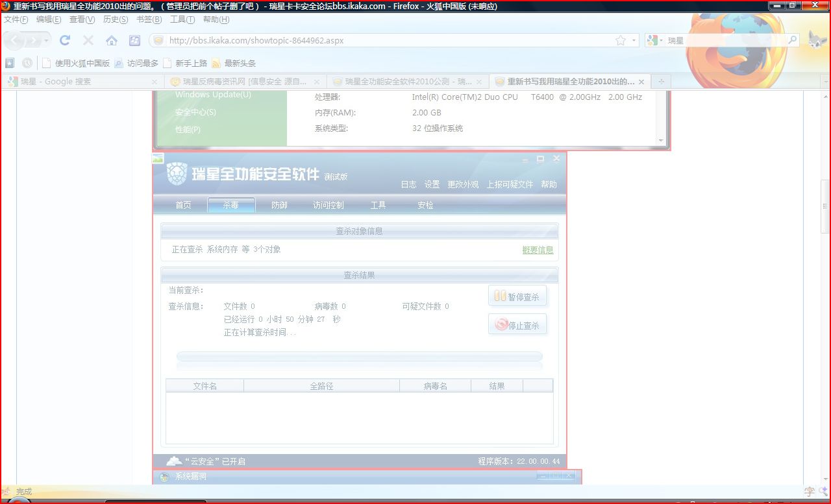The height and width of the screenshot is (504, 831).
Task: Stop loading the page
Action: point(88,40)
